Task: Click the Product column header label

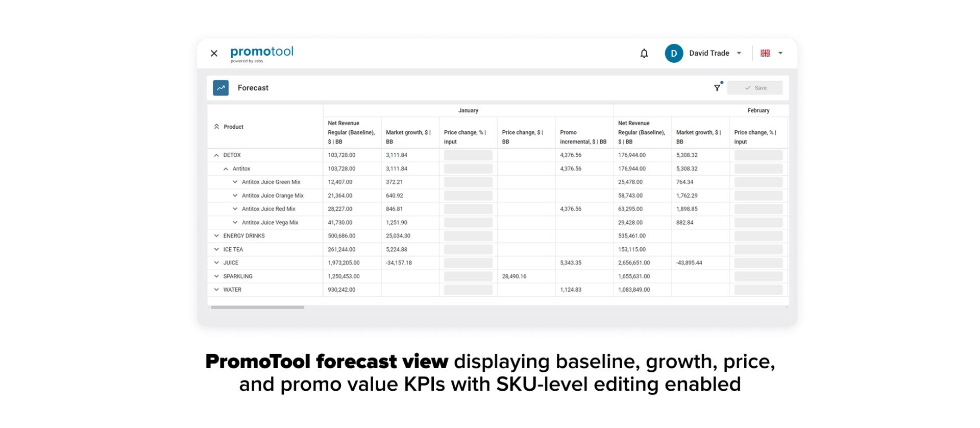Action: coord(233,127)
